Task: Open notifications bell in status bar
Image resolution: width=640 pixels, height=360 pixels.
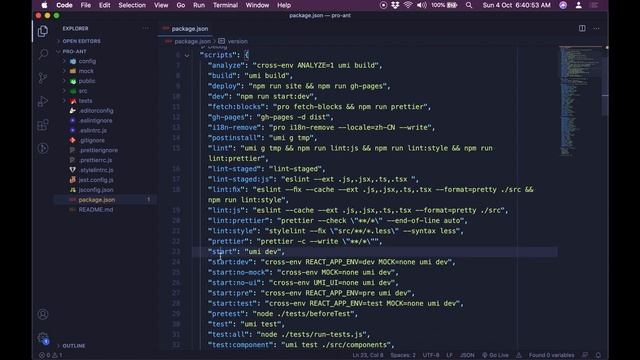Action: point(598,355)
